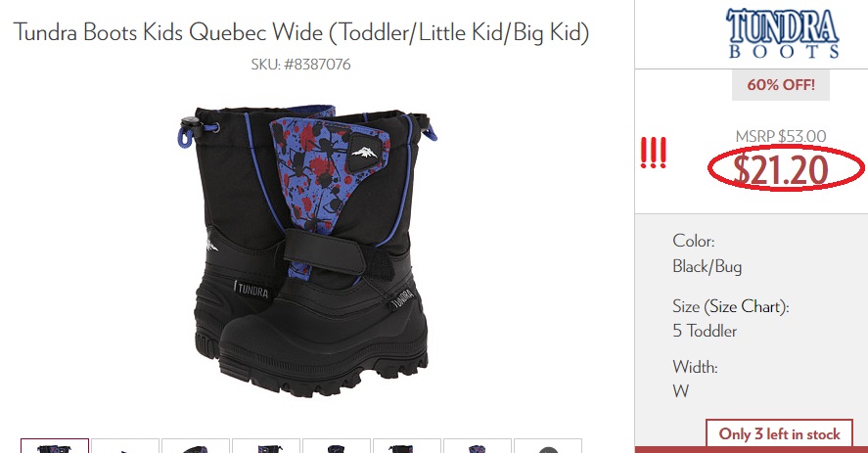
Task: Click the last thumbnail with round icon
Action: (x=547, y=446)
